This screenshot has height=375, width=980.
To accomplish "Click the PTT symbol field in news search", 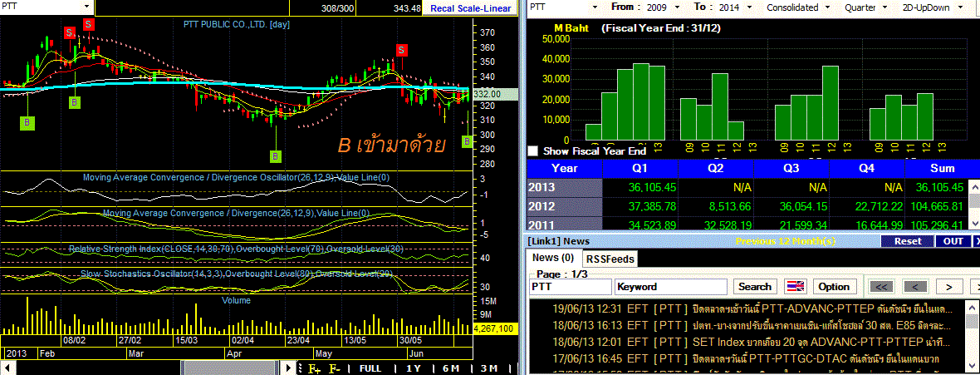I will point(570,287).
